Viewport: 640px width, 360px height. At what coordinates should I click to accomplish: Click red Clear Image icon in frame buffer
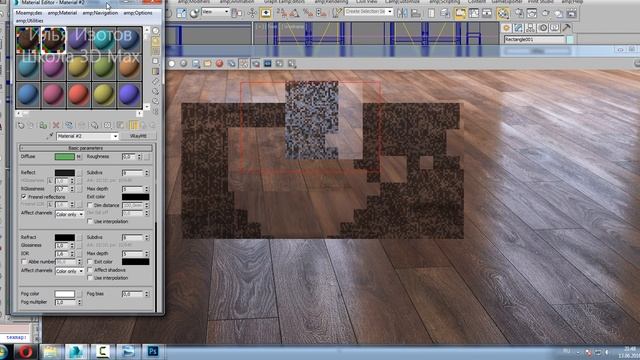(220, 64)
